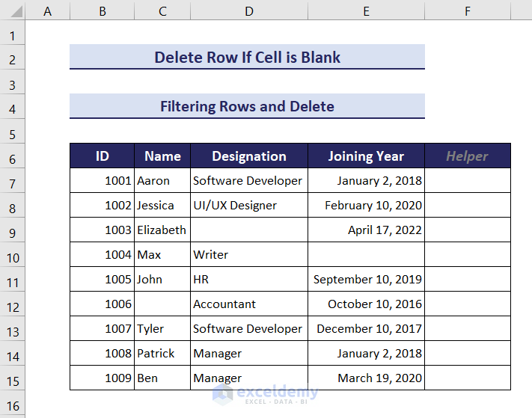Select the 'September 10, 2019' date cell

coord(366,280)
